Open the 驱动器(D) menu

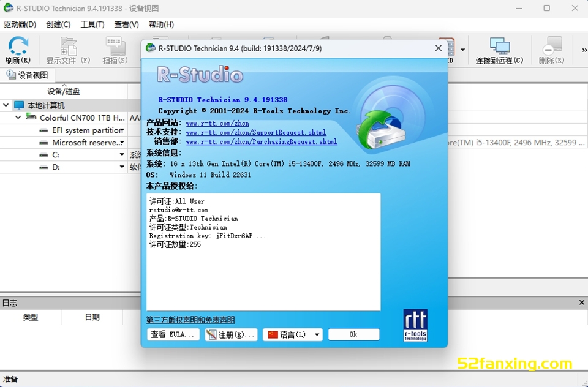point(20,24)
